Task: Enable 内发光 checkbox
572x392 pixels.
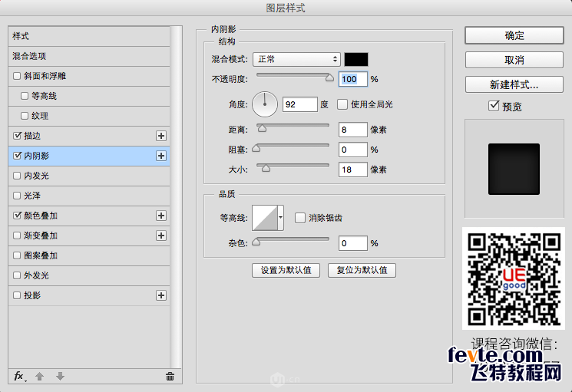Action: (x=17, y=176)
